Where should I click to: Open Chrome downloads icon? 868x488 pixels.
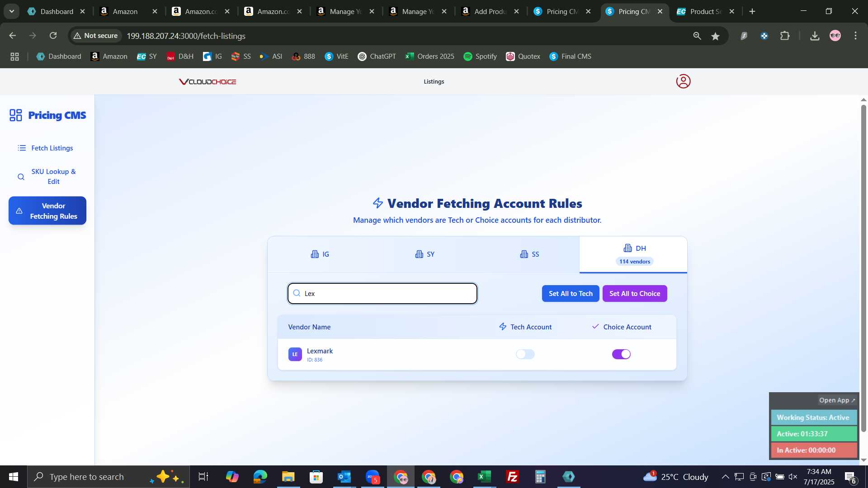(x=815, y=36)
